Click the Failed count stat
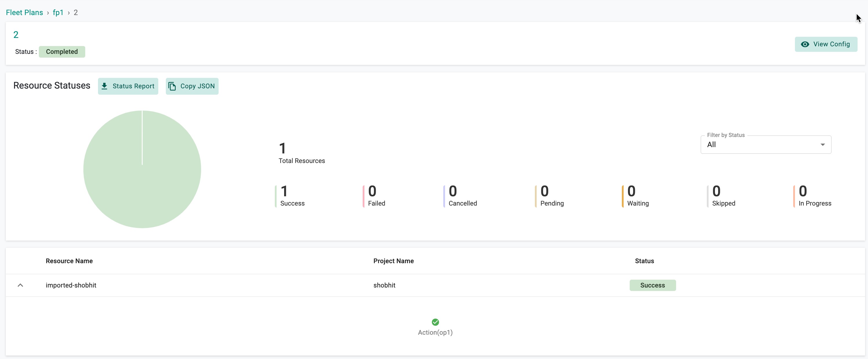The image size is (868, 359). (374, 196)
